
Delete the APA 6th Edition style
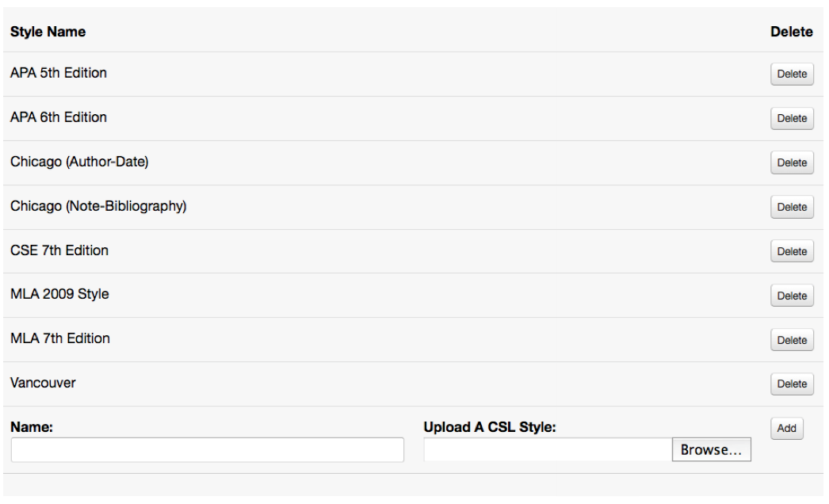(792, 118)
